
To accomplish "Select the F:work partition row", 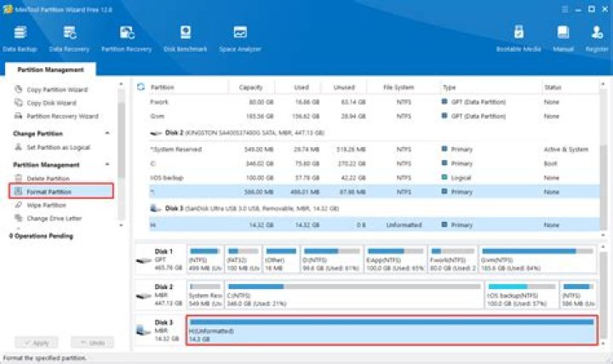I will click(374, 102).
